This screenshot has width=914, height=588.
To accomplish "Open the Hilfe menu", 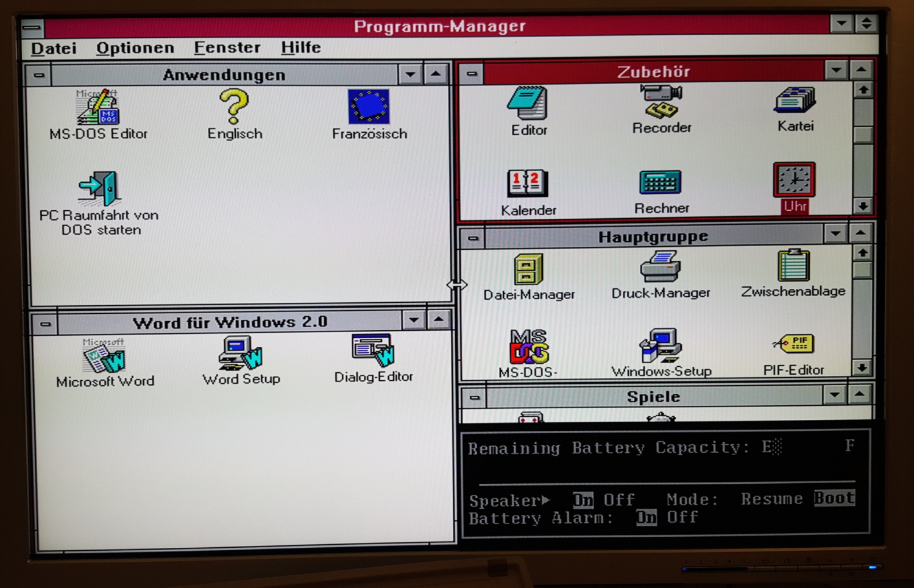I will (x=301, y=47).
